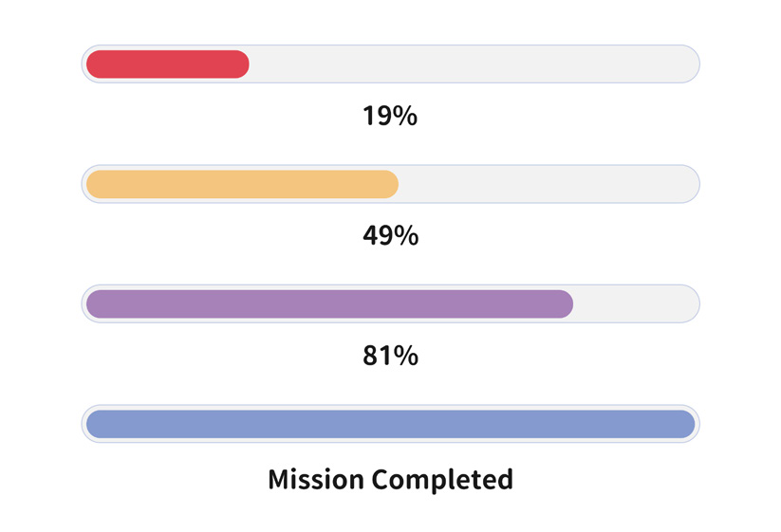The width and height of the screenshot is (781, 532).
Task: Click the Mission Completed caption
Action: pos(390,479)
